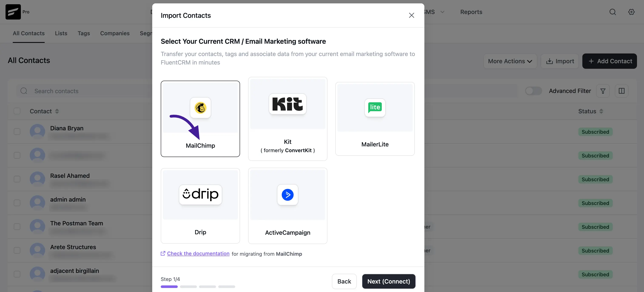Open the Reports menu item
Screen dimensions: 644x292
(x=471, y=12)
